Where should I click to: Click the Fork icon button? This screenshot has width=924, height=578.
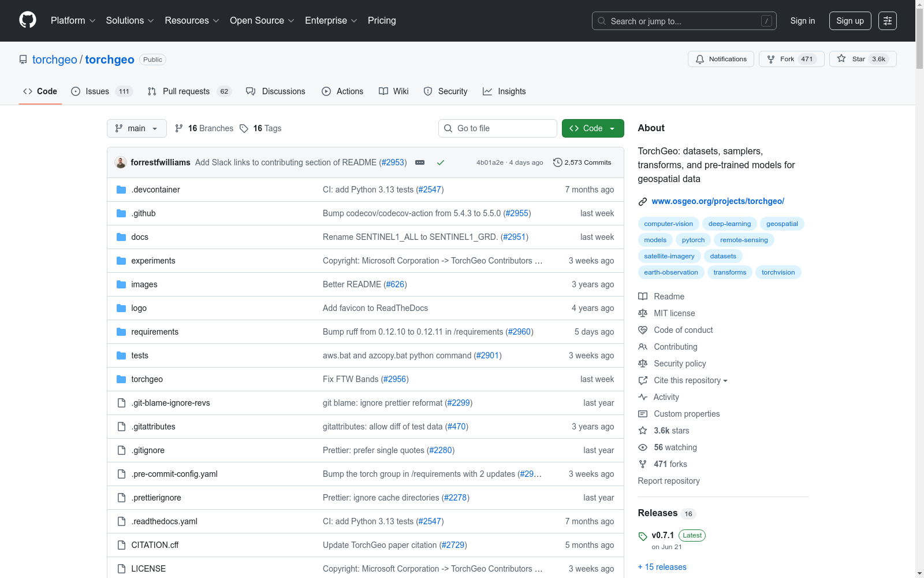791,59
